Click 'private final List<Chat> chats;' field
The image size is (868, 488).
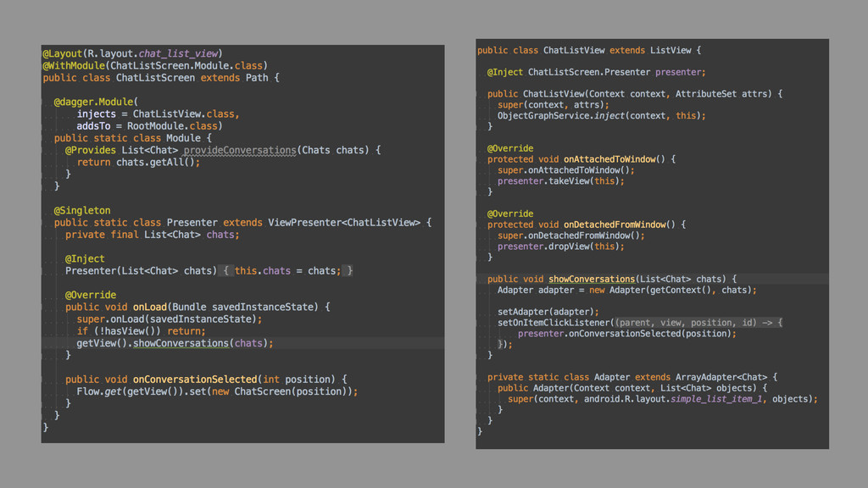[153, 236]
